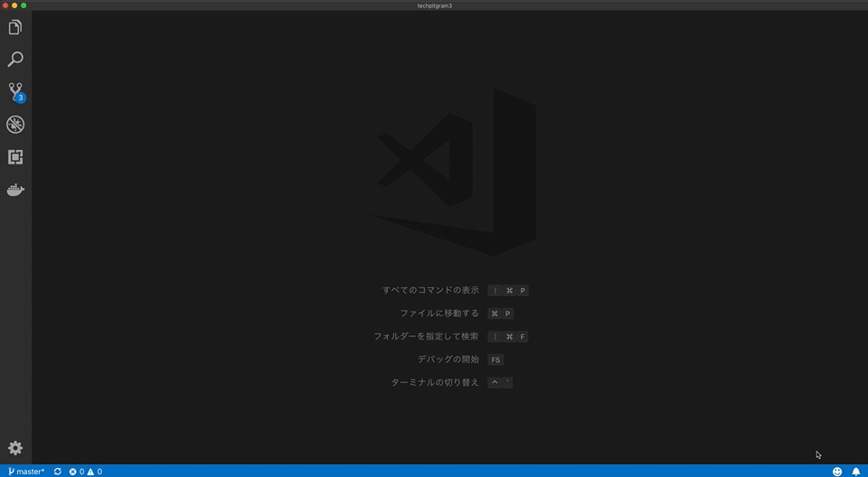Open the warnings count in status bar
This screenshot has width=868, height=477.
[94, 472]
